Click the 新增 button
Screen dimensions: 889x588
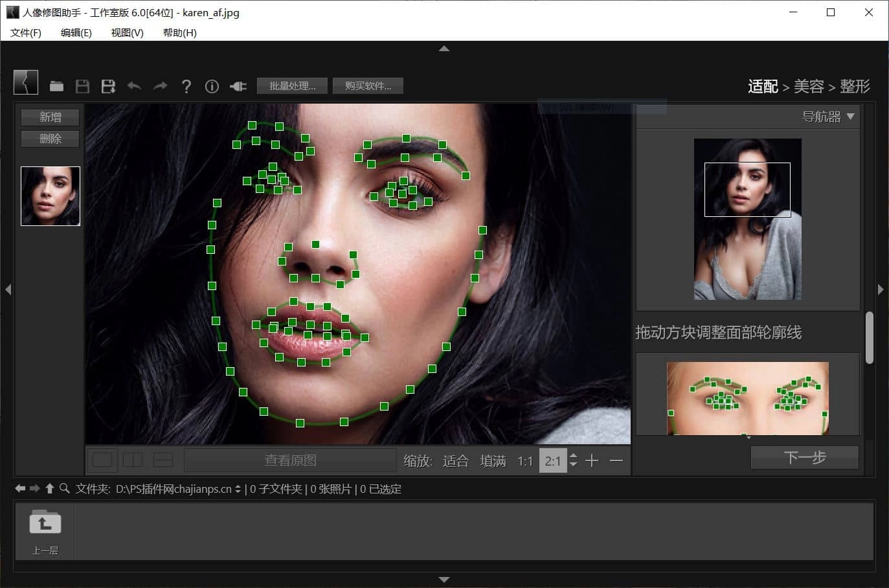tap(51, 117)
